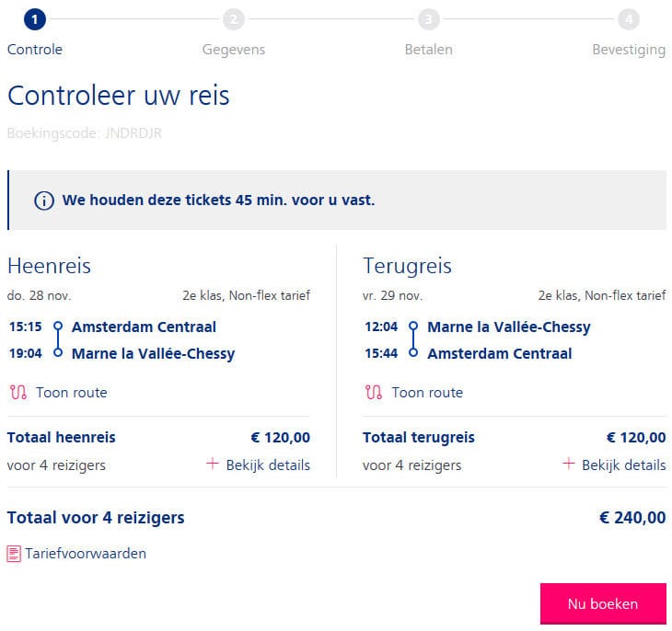Book now with Nu boeken button

(x=603, y=603)
